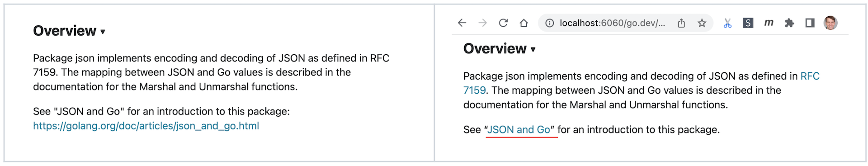Open the golang.org json_and_go.html URL link
Screen dimensions: 868x166
146,126
